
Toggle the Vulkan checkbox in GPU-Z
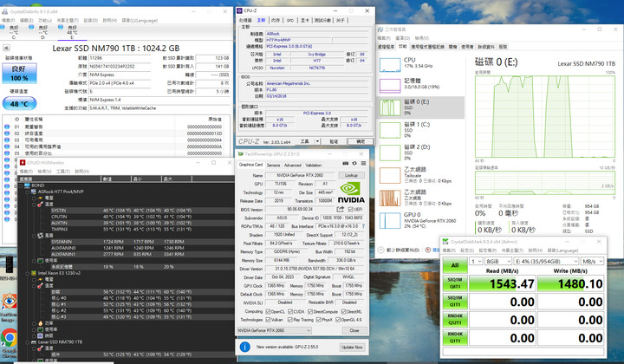(x=268, y=320)
